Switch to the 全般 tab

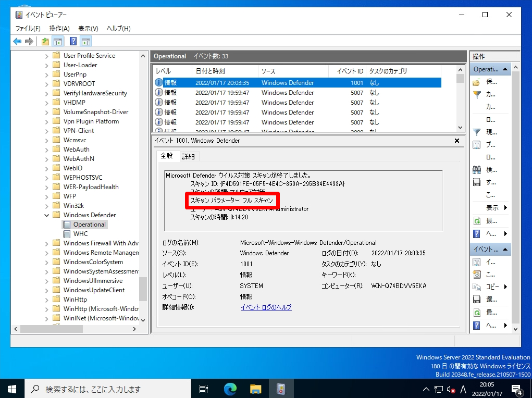[x=167, y=156]
